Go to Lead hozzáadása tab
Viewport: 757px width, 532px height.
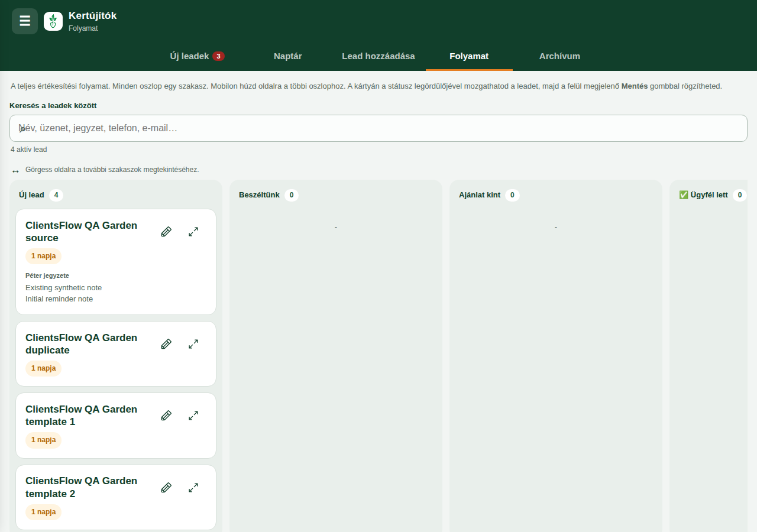coord(378,56)
